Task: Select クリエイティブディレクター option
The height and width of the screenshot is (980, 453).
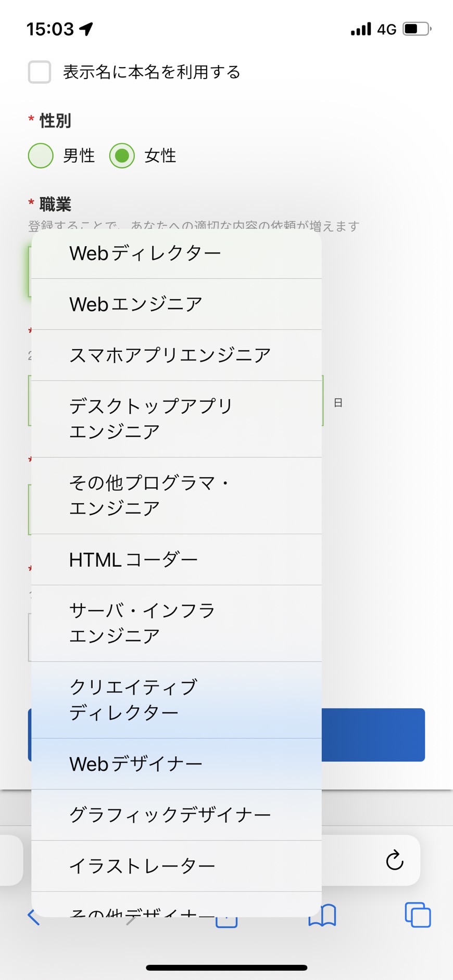Action: 177,700
